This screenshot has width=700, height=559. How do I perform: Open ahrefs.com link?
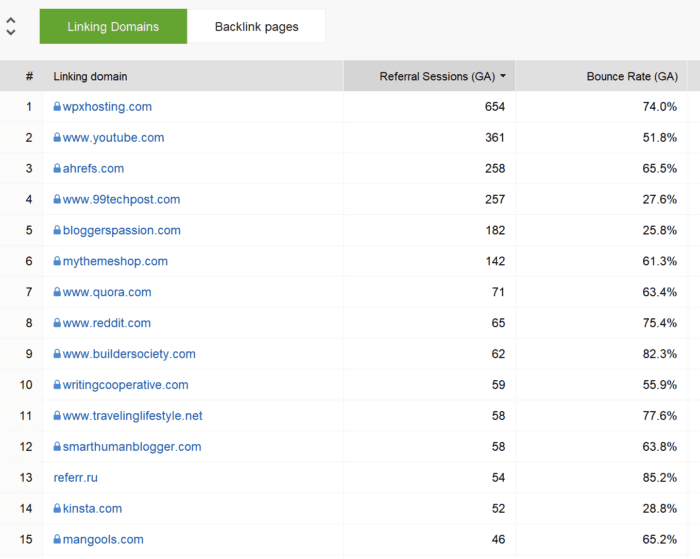93,168
